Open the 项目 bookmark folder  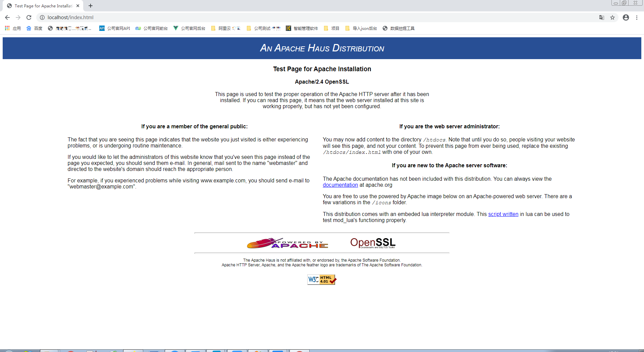coord(332,28)
